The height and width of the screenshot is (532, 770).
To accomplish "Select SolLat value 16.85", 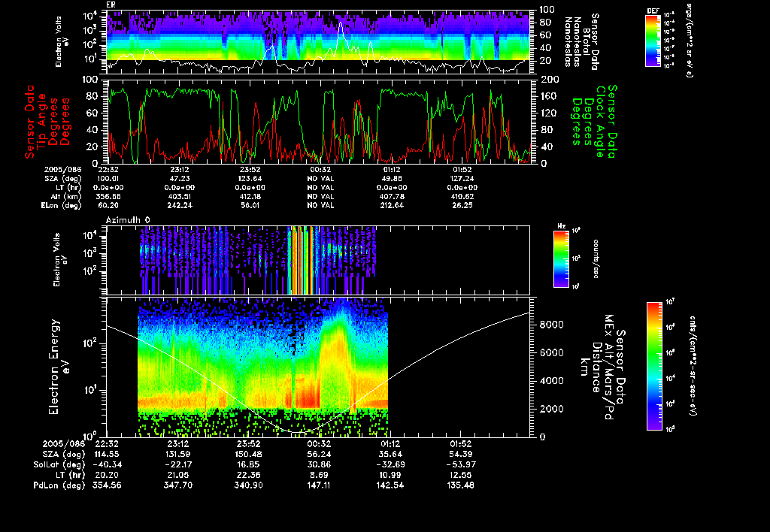I will [248, 464].
